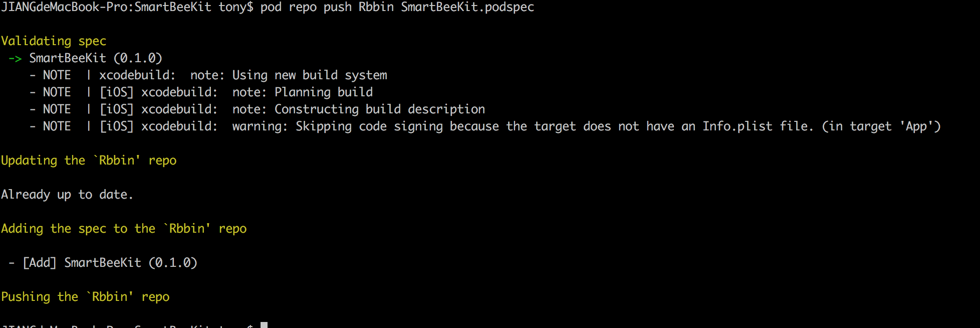The image size is (980, 328).
Task: Click the 'Planning build' note text
Action: pyautogui.click(x=323, y=92)
